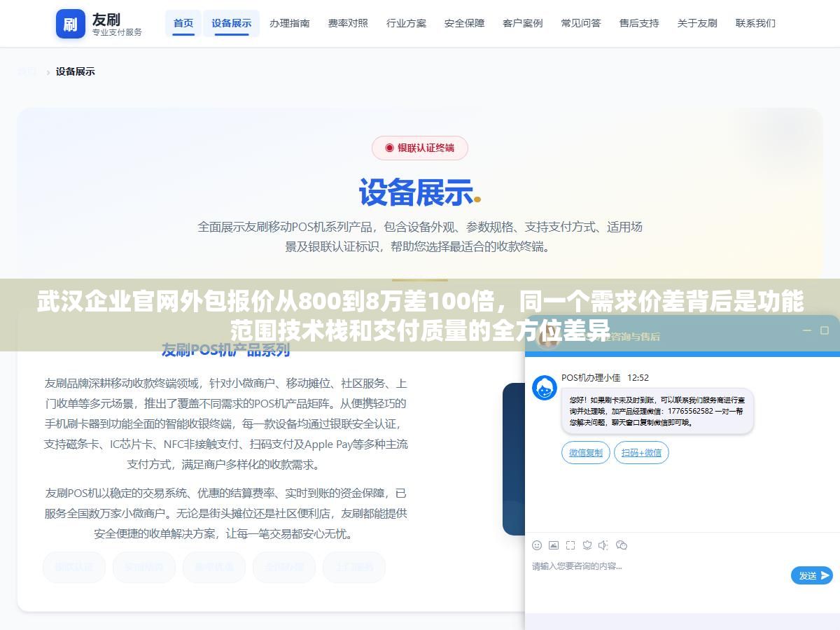840x630 pixels.
Task: Open the 首页 nav tab
Action: (183, 23)
